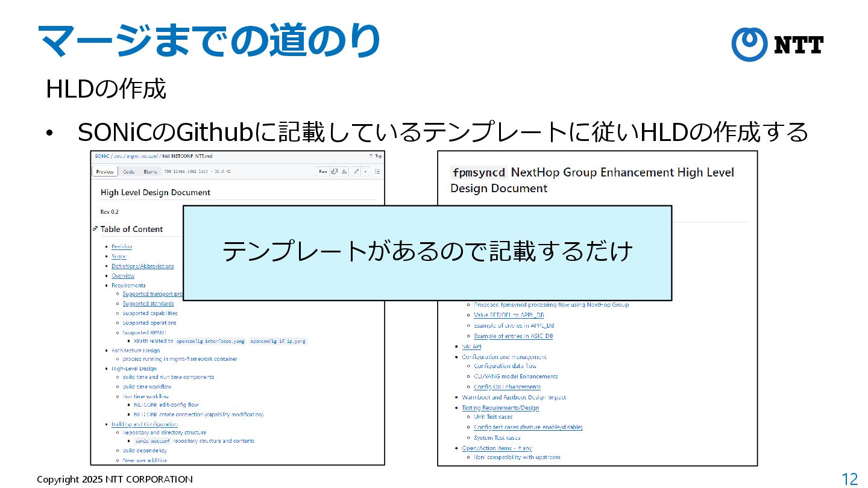
Task: Click the NTT logo
Action: pyautogui.click(x=778, y=45)
